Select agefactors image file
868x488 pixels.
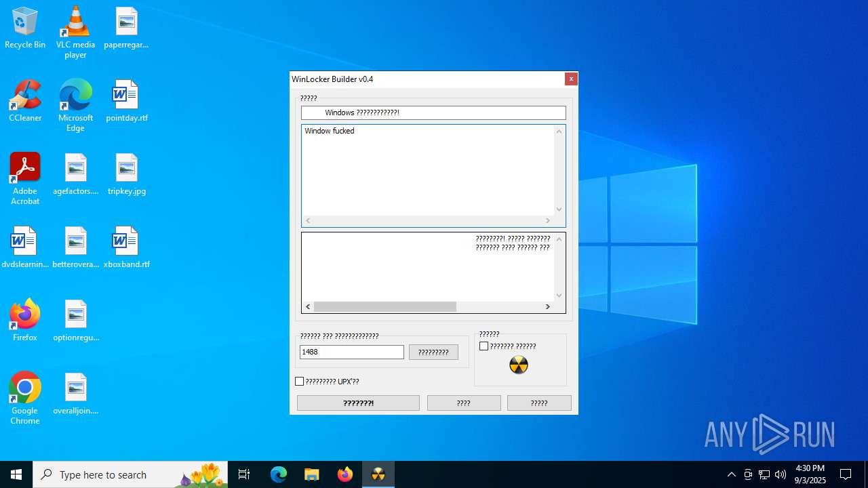click(75, 174)
